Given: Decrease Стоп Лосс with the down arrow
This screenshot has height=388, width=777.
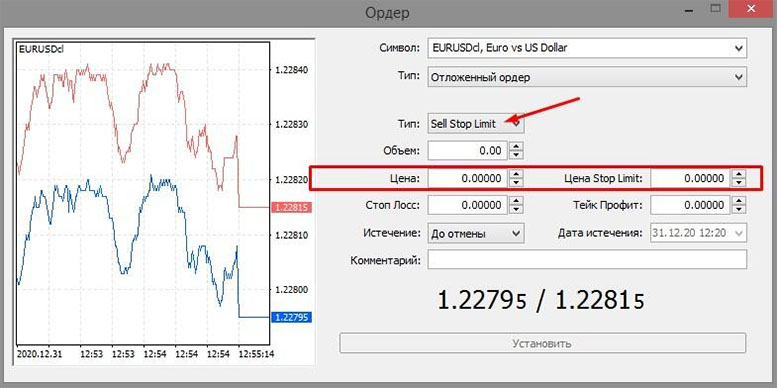Looking at the screenshot, I should (516, 210).
